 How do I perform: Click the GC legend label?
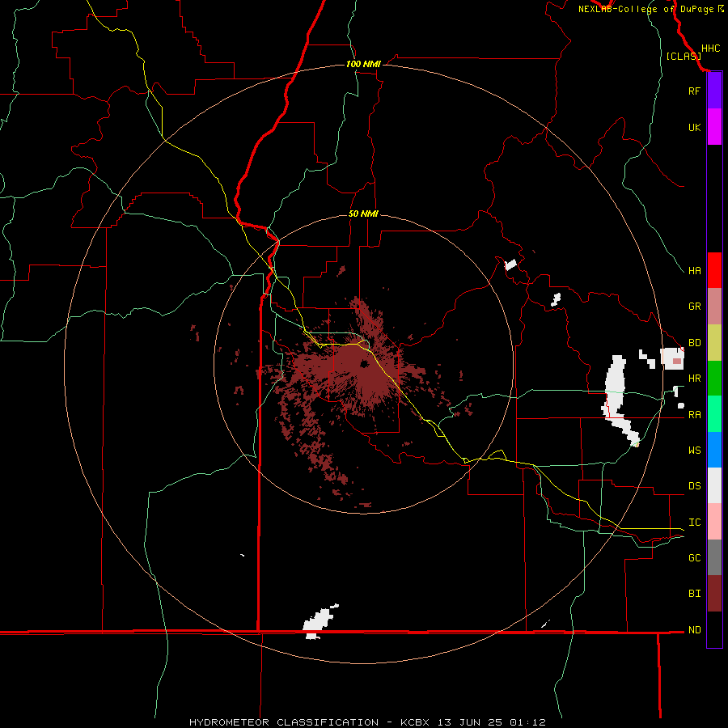[x=694, y=557]
